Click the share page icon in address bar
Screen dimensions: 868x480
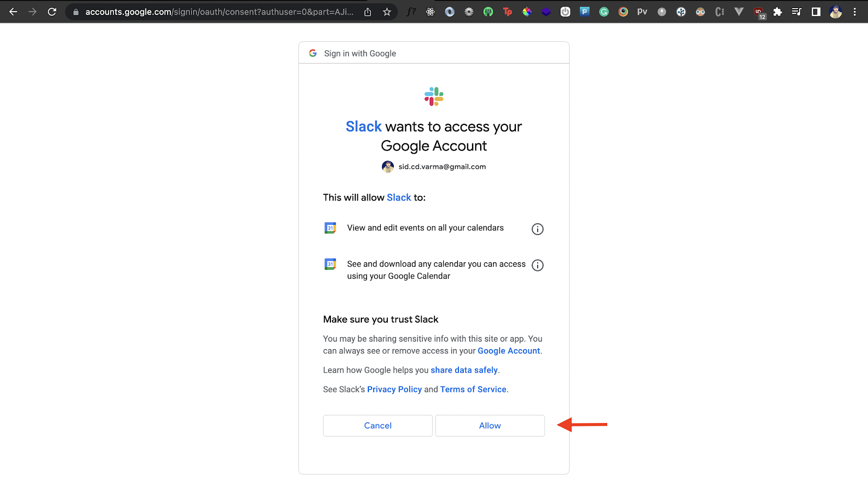(x=368, y=12)
